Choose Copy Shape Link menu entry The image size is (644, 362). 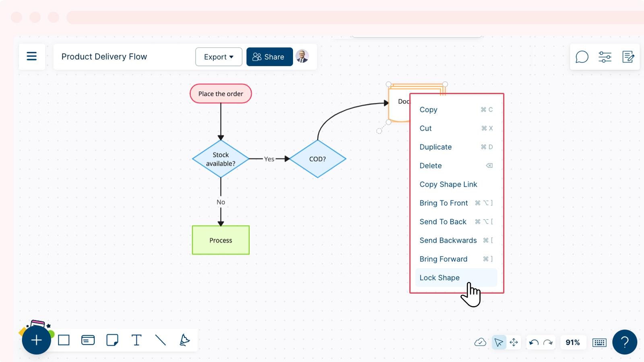click(x=456, y=184)
